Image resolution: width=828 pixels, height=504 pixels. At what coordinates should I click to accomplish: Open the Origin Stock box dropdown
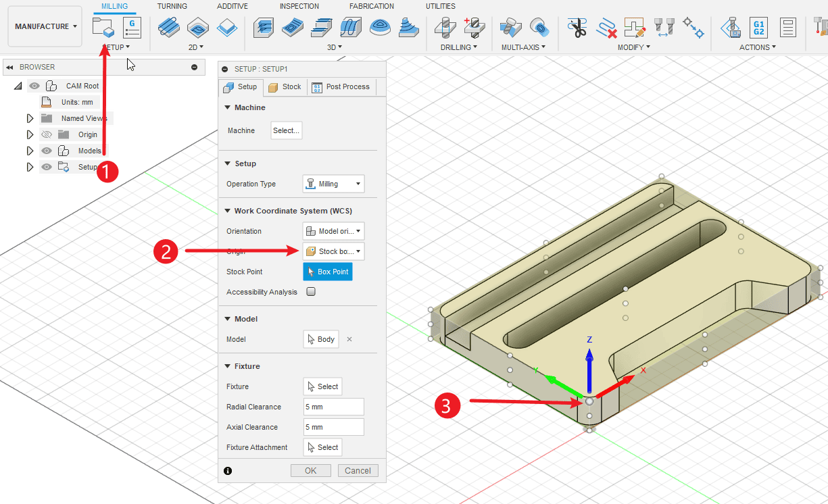[x=333, y=251]
